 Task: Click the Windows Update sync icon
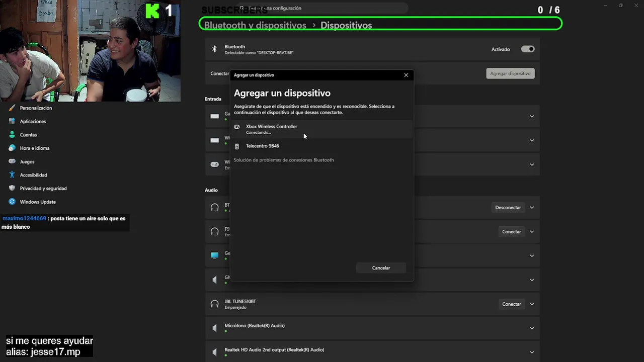tap(12, 202)
